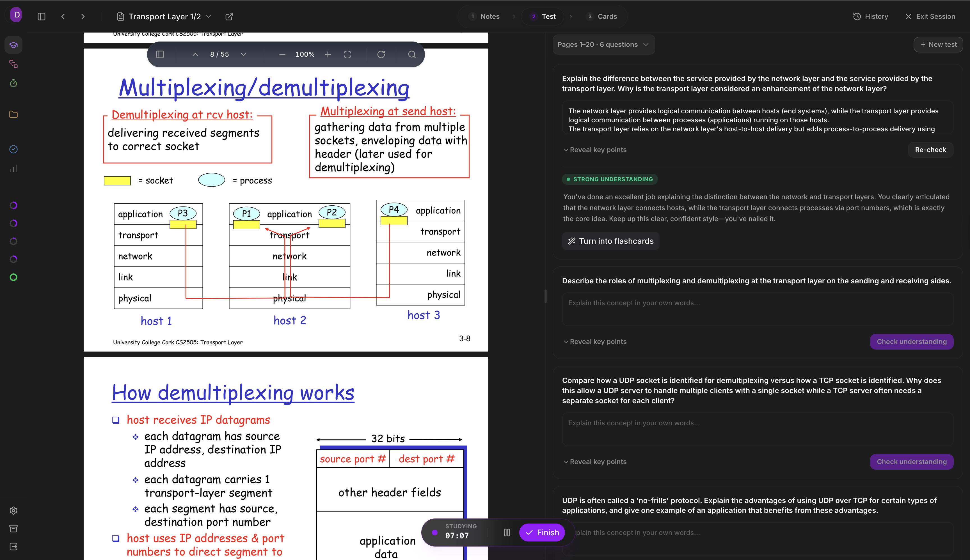
Task: Switch to the Notes step tab
Action: pos(484,17)
